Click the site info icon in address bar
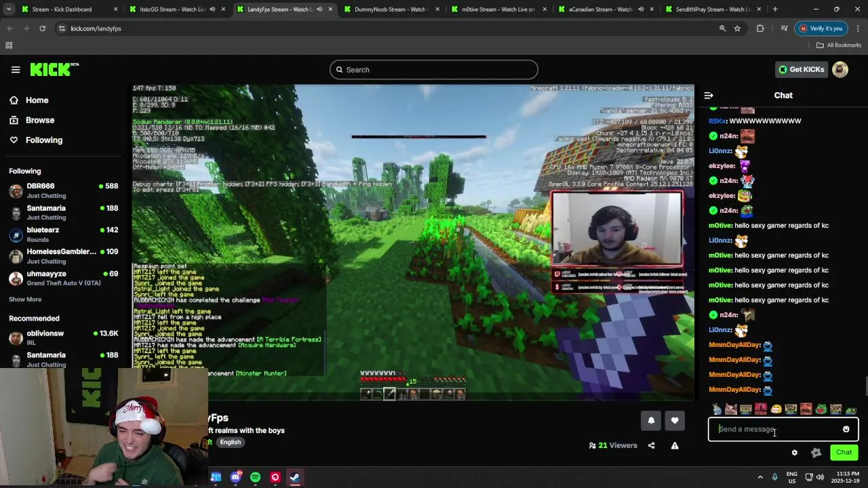Screen dimensions: 868x488 [x=62, y=28]
